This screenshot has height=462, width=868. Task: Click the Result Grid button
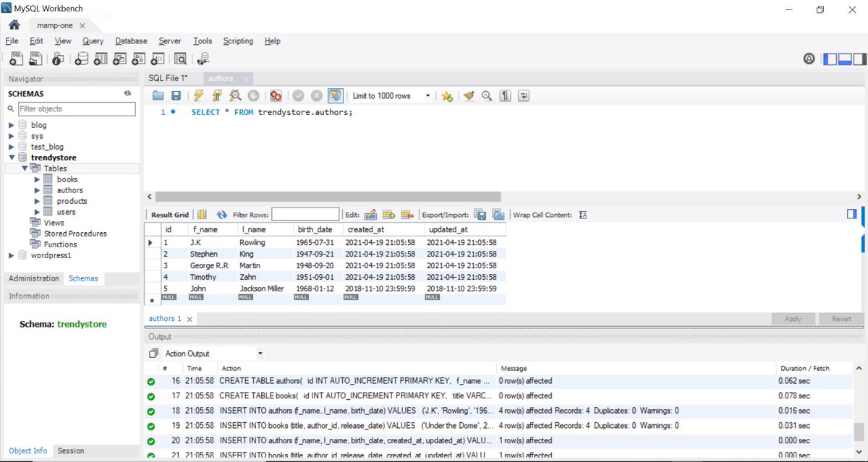point(169,215)
